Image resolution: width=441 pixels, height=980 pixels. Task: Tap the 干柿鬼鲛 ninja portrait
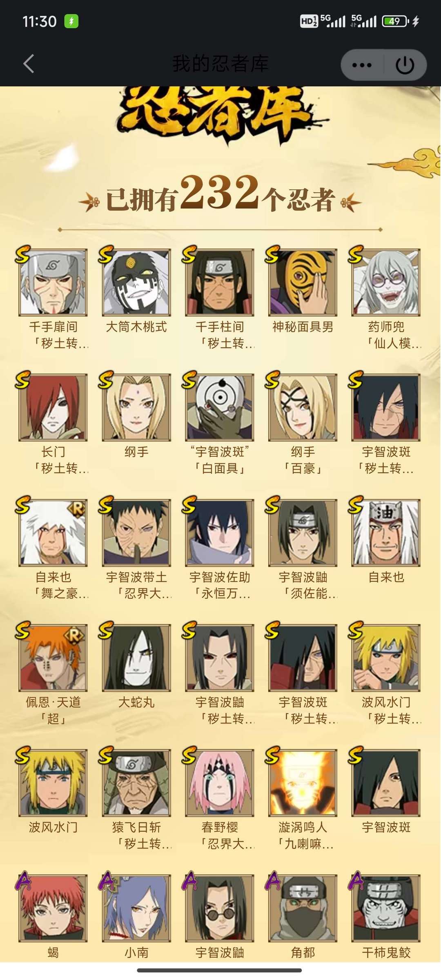(386, 909)
